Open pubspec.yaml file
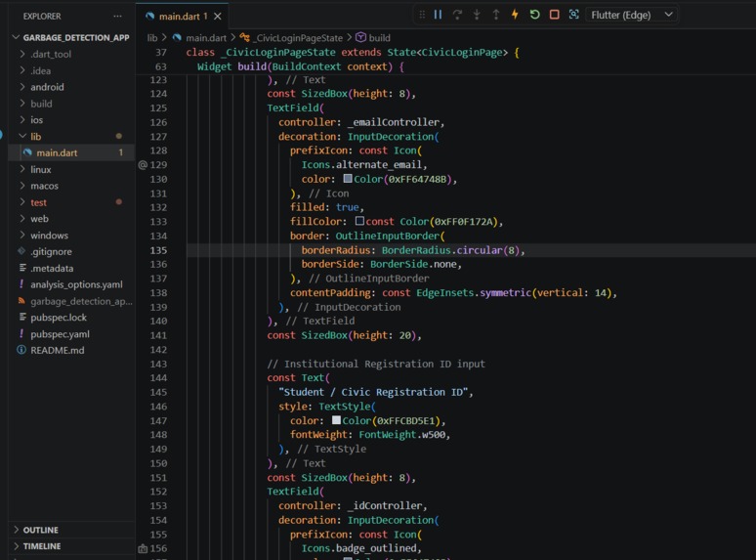 71,334
